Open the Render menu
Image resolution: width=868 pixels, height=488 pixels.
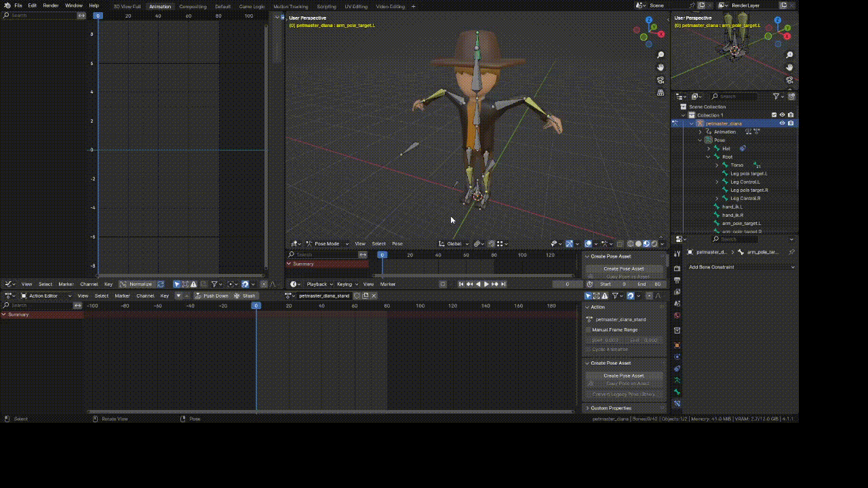point(51,5)
